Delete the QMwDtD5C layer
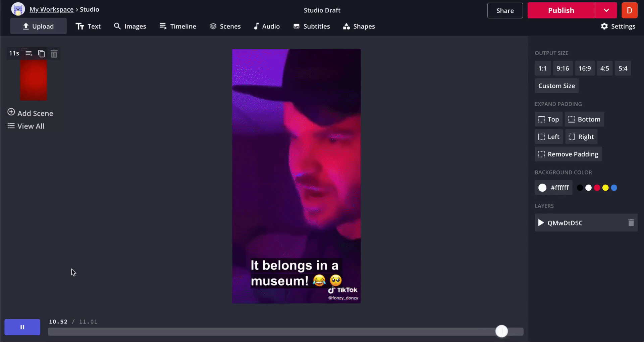 tap(631, 223)
